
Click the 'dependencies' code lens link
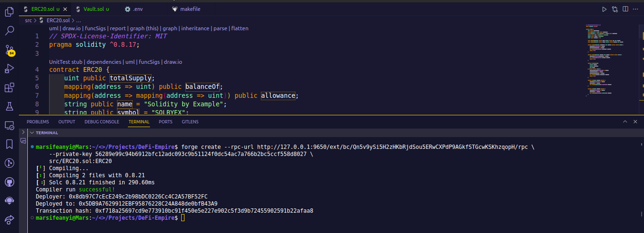(104, 62)
